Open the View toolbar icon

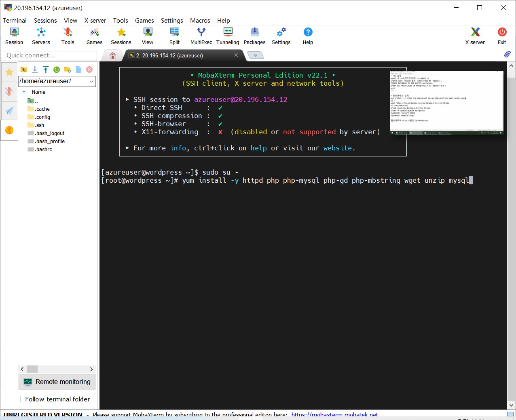(x=148, y=36)
